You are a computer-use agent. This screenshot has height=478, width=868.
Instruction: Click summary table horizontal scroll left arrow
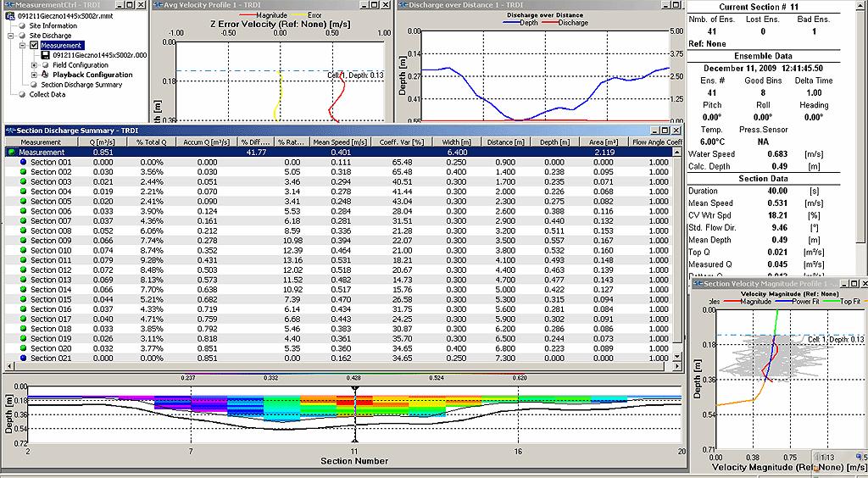[x=8, y=366]
